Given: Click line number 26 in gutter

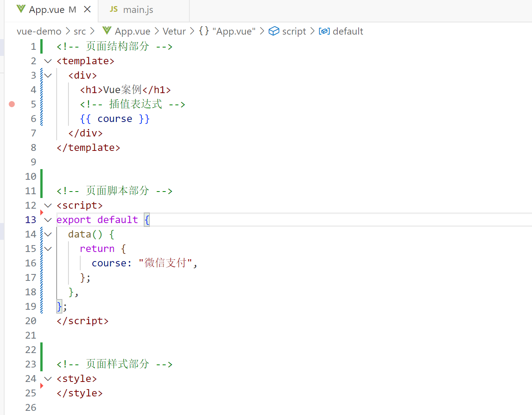Looking at the screenshot, I should 31,407.
